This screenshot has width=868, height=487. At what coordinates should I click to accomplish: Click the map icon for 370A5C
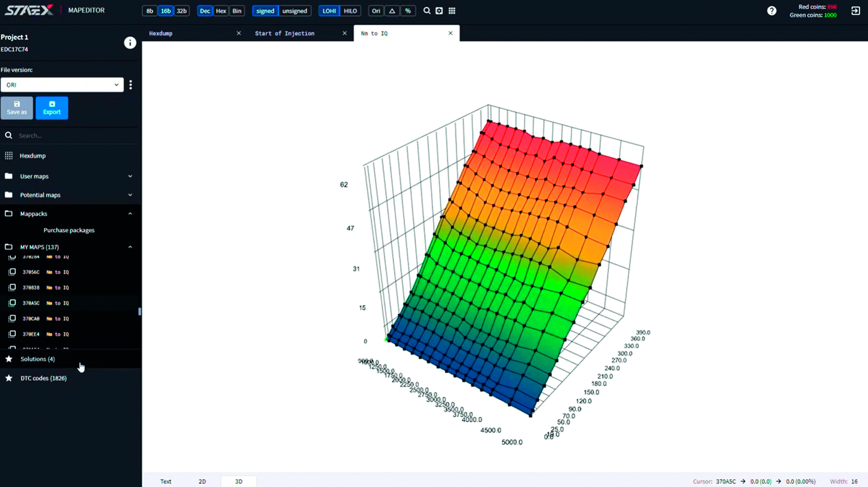(12, 303)
